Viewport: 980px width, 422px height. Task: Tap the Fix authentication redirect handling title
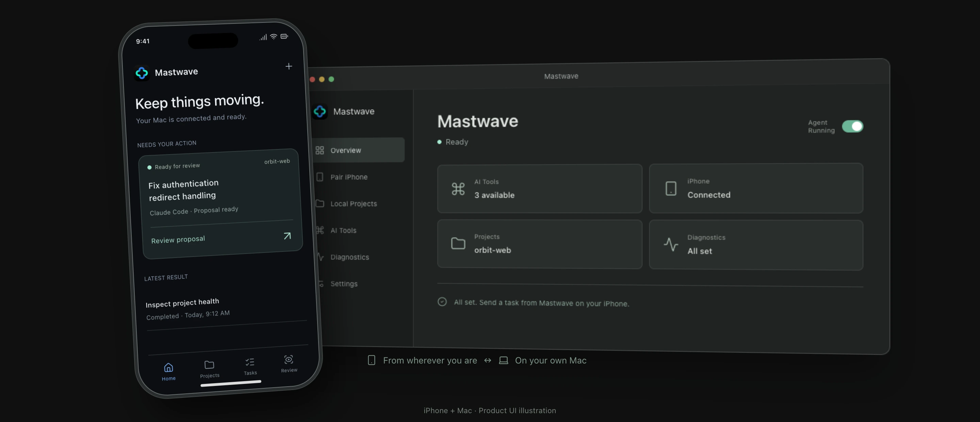point(184,190)
